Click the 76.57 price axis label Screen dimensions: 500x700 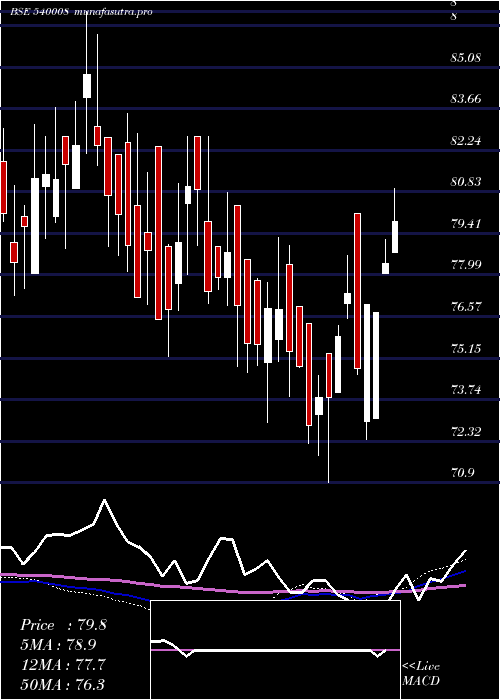466,307
